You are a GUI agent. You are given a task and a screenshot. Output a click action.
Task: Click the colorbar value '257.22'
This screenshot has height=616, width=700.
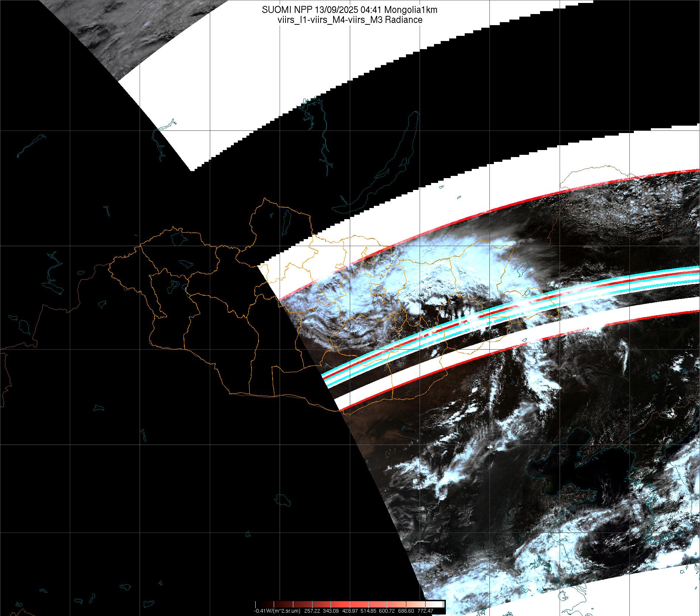[x=312, y=611]
